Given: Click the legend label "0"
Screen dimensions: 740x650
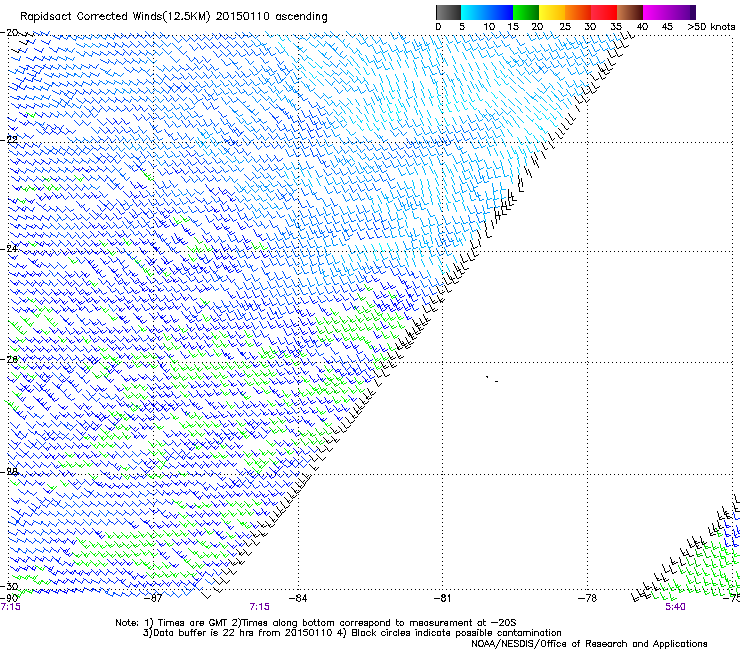Looking at the screenshot, I should (438, 26).
